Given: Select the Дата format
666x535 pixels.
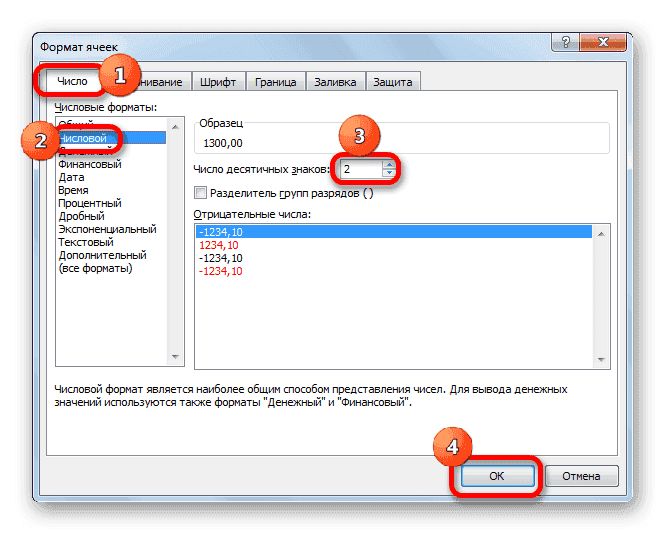Looking at the screenshot, I should [112, 177].
